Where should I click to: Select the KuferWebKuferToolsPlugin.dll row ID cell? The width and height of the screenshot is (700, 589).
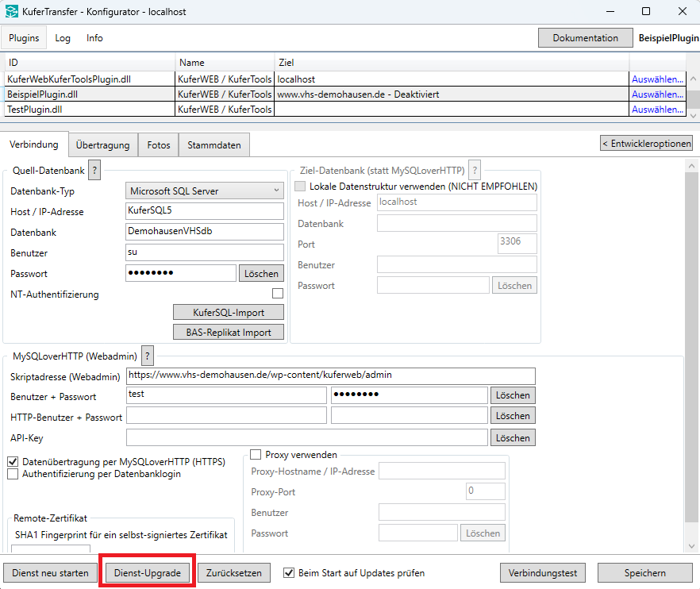90,79
